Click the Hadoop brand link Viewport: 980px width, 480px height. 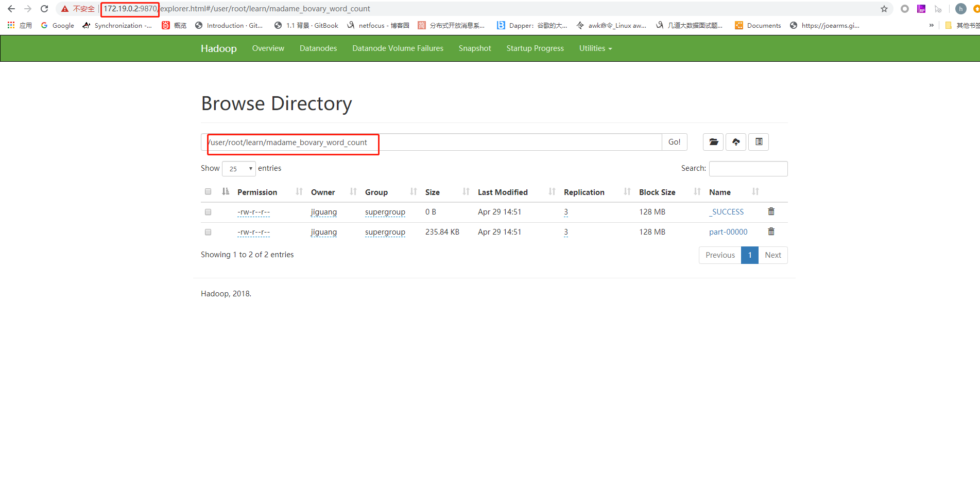219,48
